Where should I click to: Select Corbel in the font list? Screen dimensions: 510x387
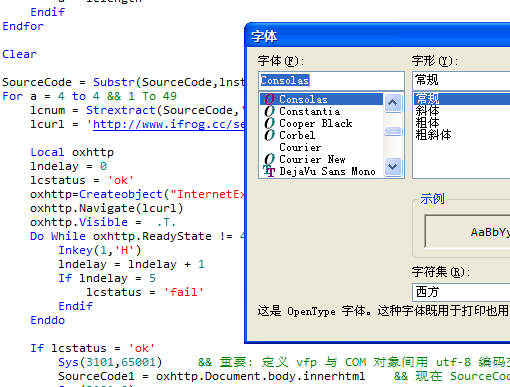coord(297,135)
